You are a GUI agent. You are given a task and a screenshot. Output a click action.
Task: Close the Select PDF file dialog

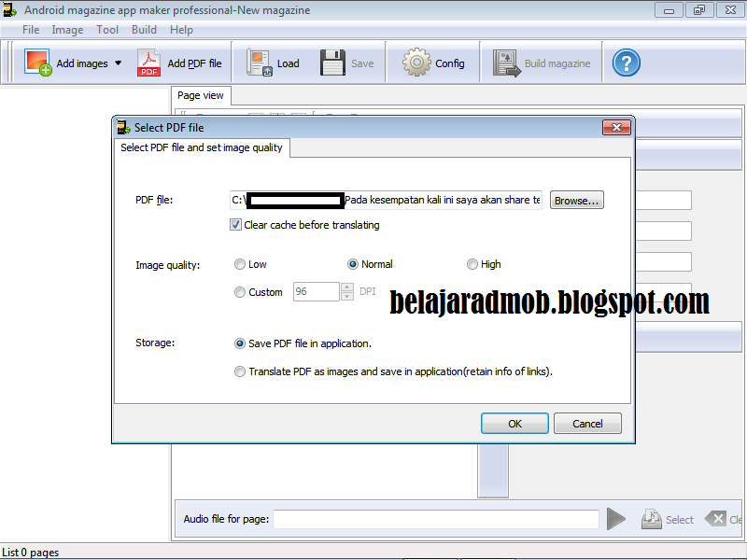(x=616, y=128)
